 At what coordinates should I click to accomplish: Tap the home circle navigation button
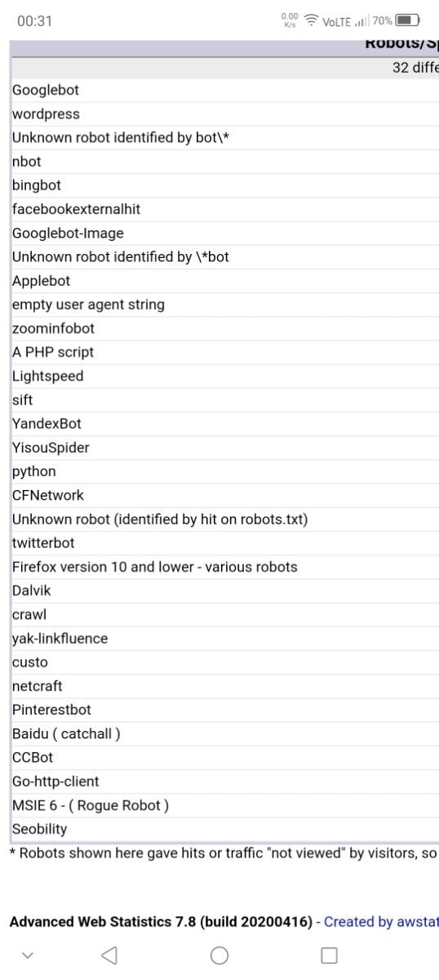pos(219,955)
